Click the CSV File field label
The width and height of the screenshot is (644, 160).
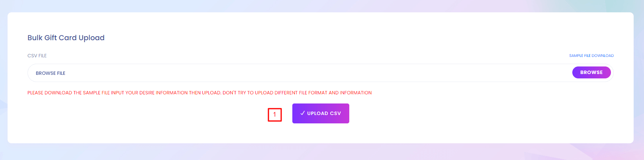[x=37, y=56]
